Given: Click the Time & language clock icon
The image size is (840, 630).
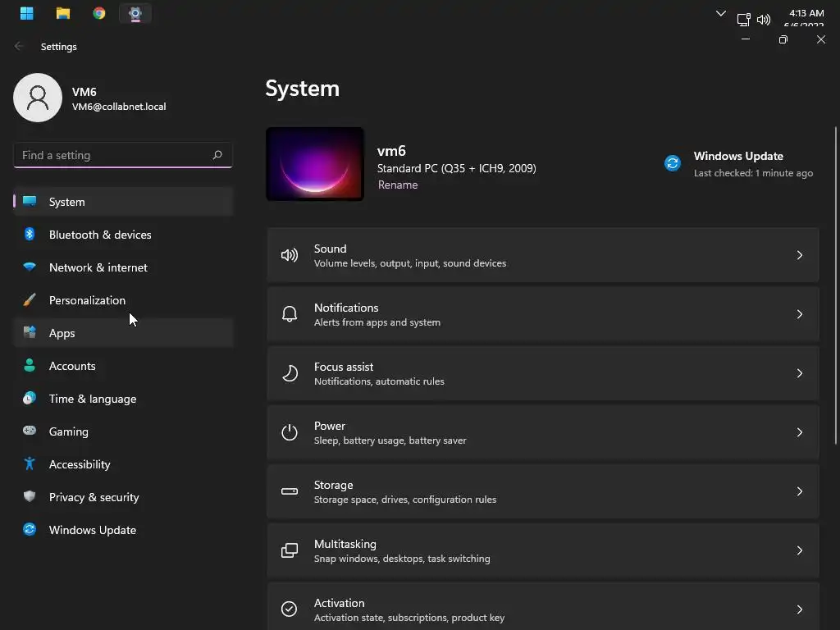Looking at the screenshot, I should 30,398.
